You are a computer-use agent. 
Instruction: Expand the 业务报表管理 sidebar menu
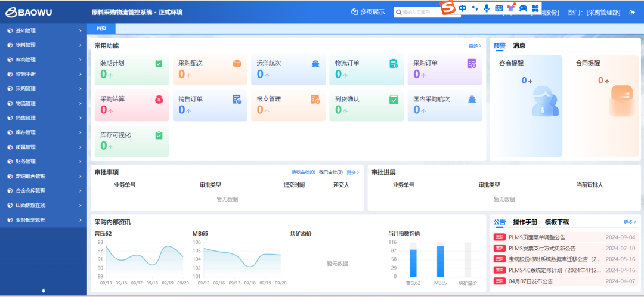(42, 220)
